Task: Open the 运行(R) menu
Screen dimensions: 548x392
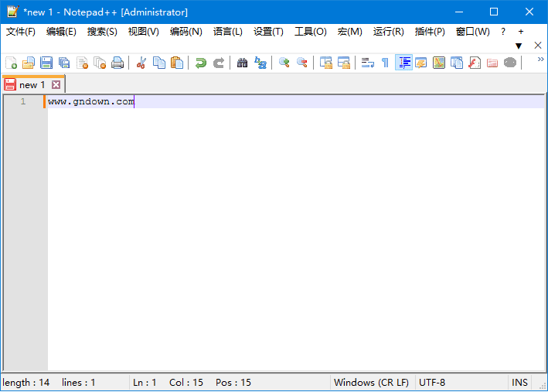Action: 388,32
